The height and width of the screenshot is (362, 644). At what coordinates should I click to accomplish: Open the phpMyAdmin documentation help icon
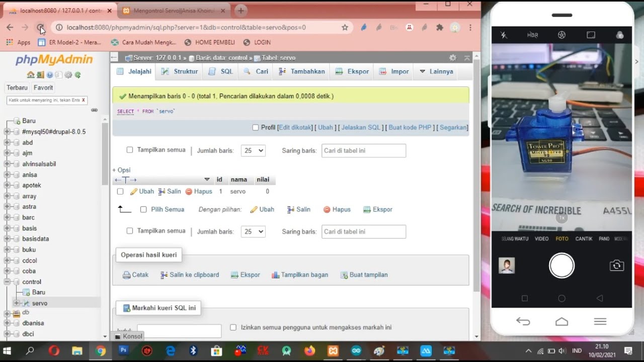click(x=50, y=75)
